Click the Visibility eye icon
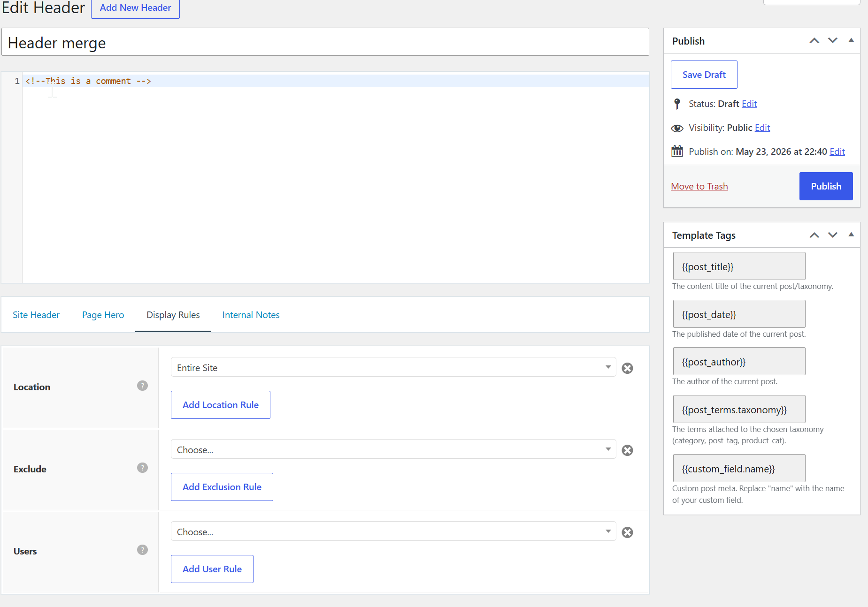 pos(677,128)
